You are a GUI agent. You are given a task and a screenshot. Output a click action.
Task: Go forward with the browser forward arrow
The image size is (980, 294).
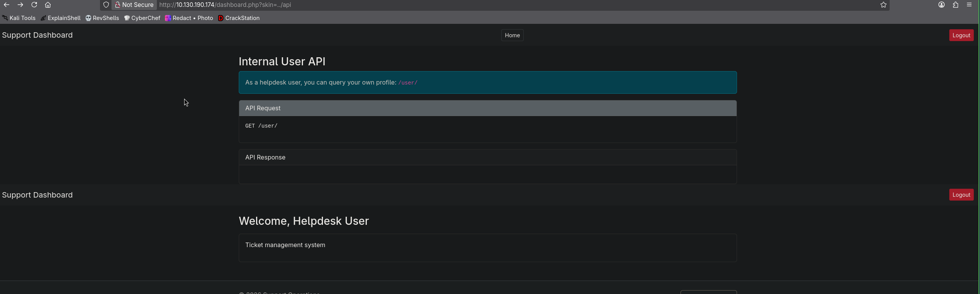click(x=20, y=5)
